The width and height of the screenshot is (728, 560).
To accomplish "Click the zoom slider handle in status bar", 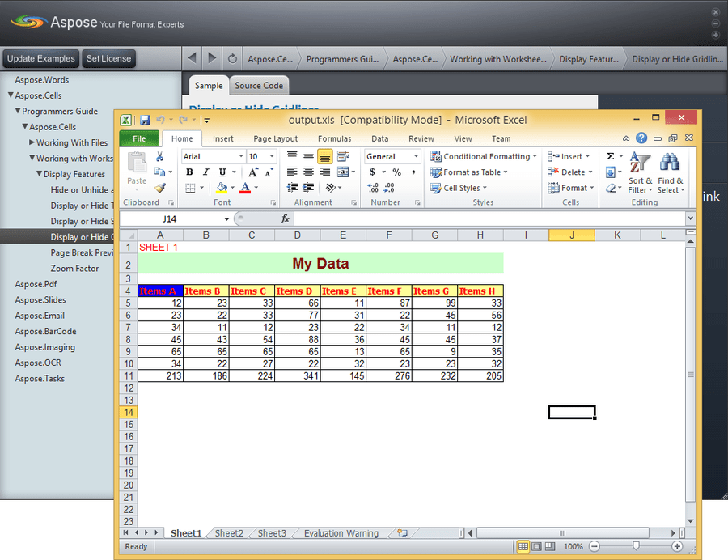I will click(x=636, y=546).
